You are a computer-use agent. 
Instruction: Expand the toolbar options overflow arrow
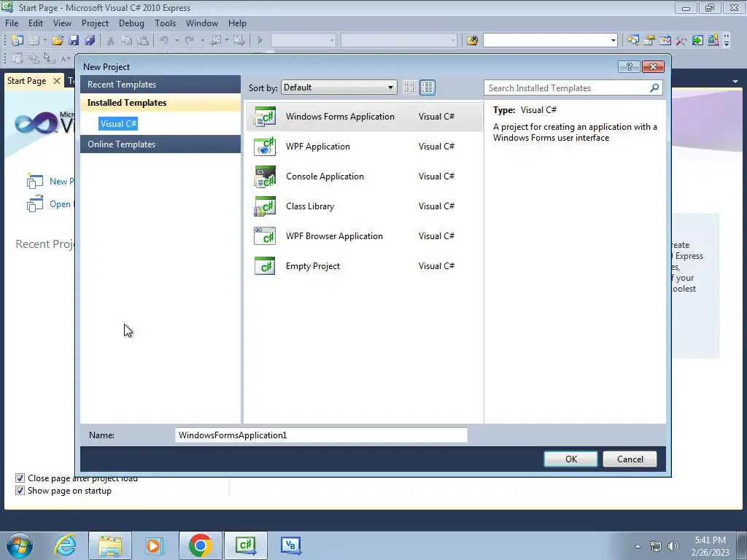[727, 41]
